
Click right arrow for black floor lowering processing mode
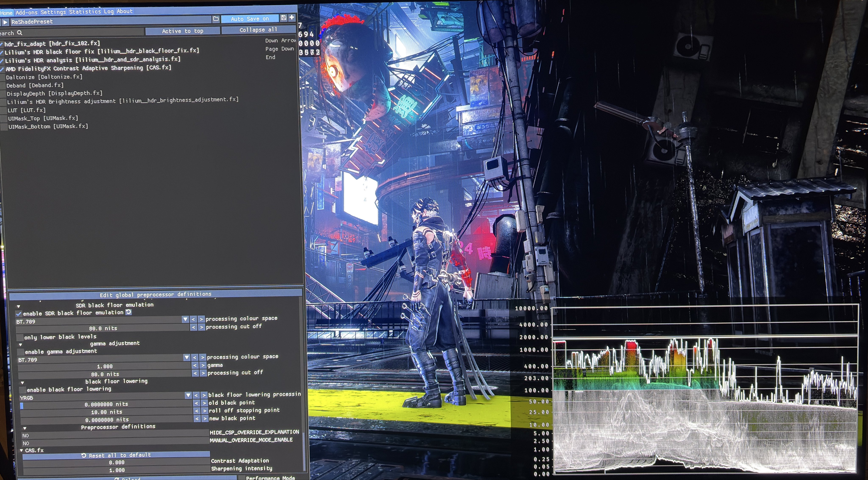[204, 395]
